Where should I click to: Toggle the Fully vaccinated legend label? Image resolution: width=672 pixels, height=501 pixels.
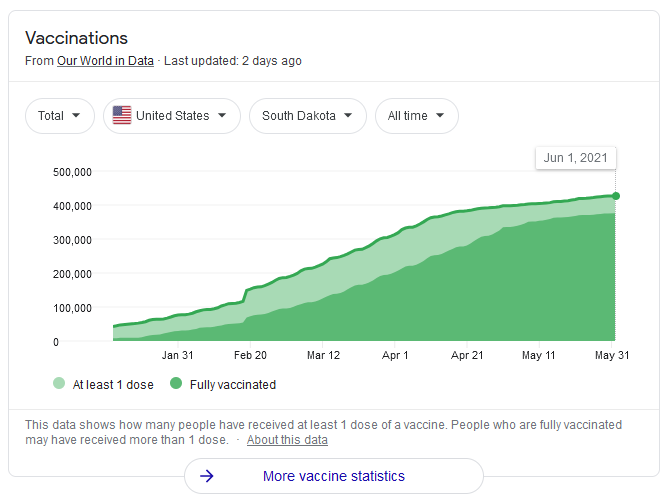[x=233, y=384]
